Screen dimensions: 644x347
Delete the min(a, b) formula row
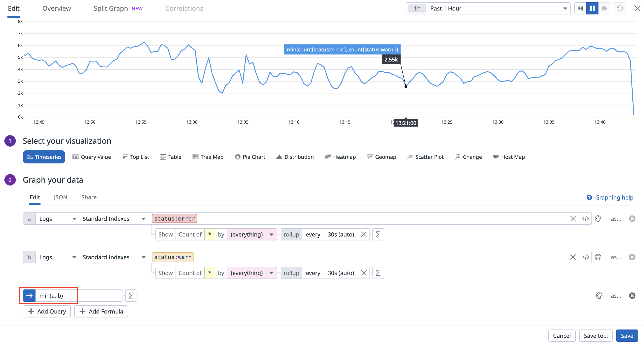point(632,296)
